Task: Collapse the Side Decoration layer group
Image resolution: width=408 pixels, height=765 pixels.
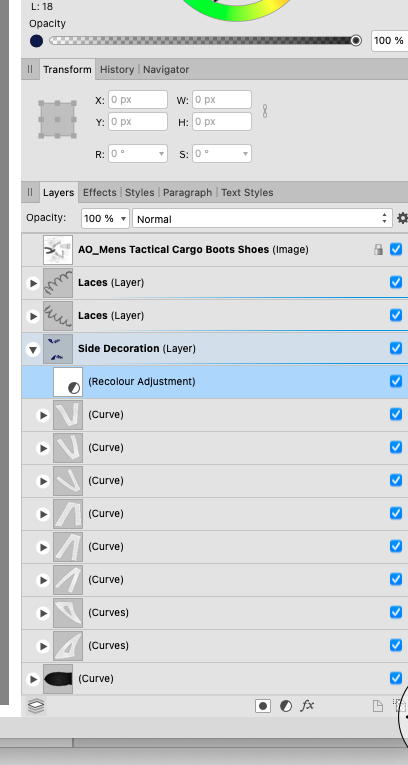Action: pyautogui.click(x=33, y=349)
